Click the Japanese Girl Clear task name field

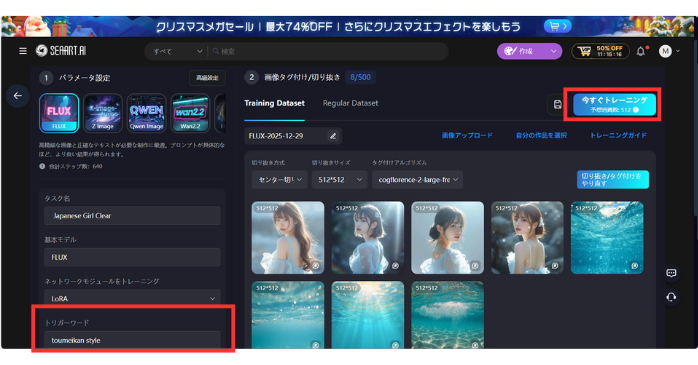pyautogui.click(x=132, y=216)
